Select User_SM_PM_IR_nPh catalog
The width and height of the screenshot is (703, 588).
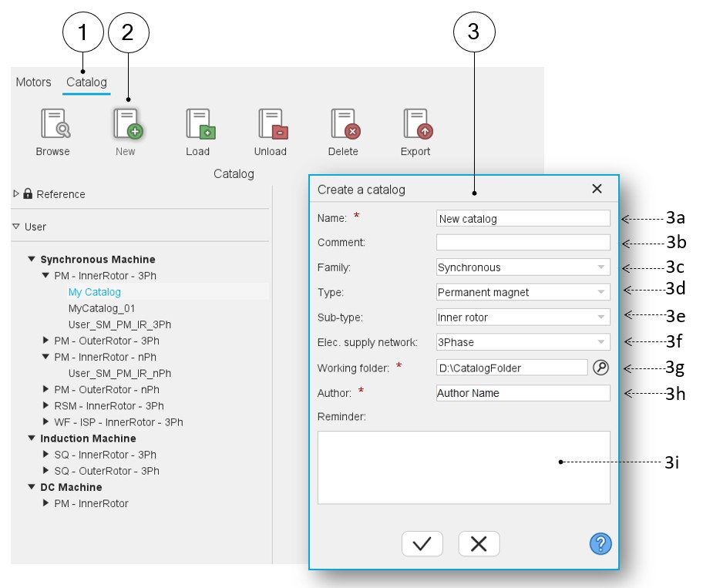(x=119, y=373)
